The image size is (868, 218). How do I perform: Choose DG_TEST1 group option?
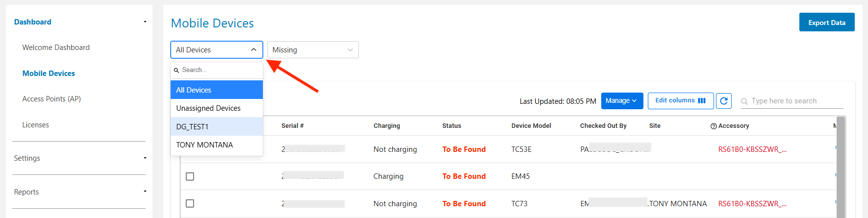pyautogui.click(x=192, y=126)
